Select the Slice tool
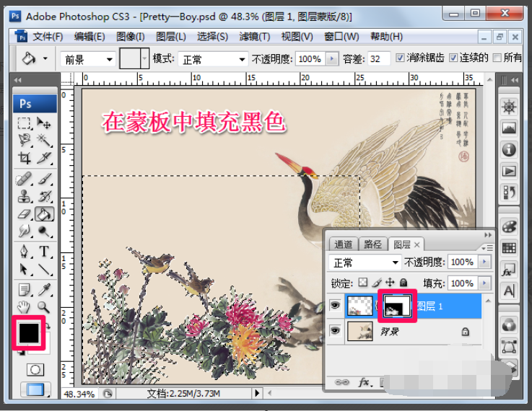 (x=44, y=157)
